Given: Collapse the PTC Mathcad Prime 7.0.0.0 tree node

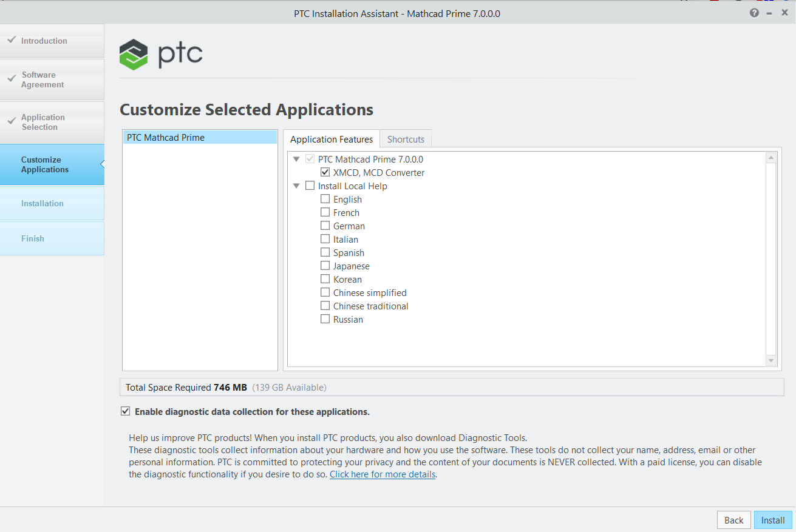Looking at the screenshot, I should [x=296, y=160].
